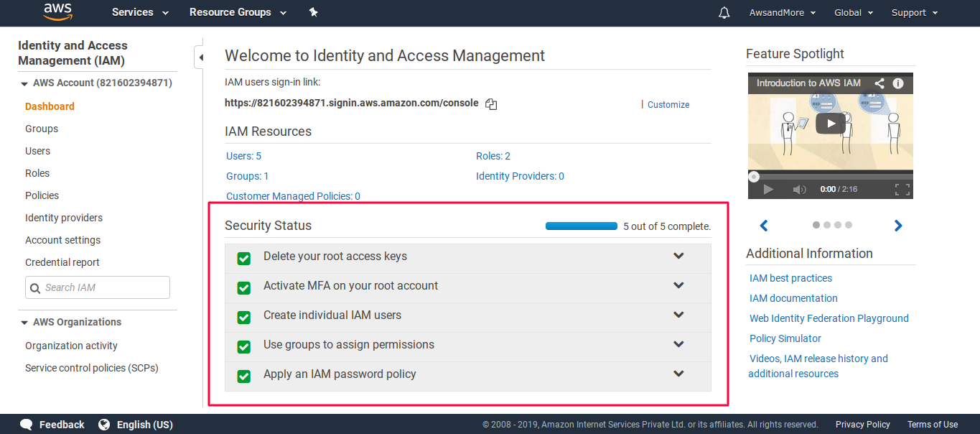Go to next Feature Spotlight slide
Screen dimensions: 980x434
(897, 226)
